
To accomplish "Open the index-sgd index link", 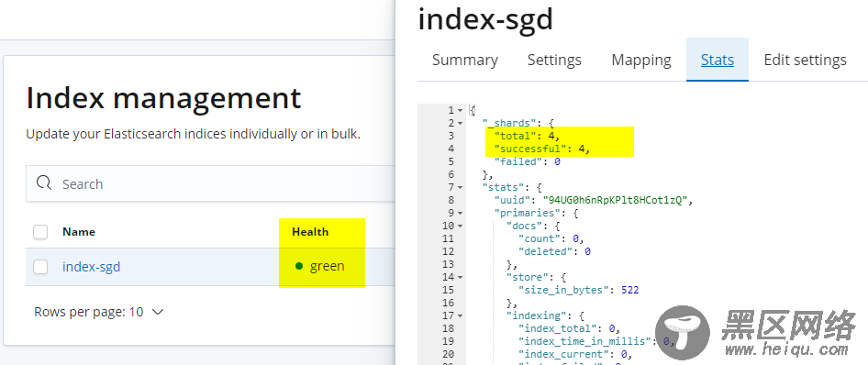I will [x=92, y=267].
